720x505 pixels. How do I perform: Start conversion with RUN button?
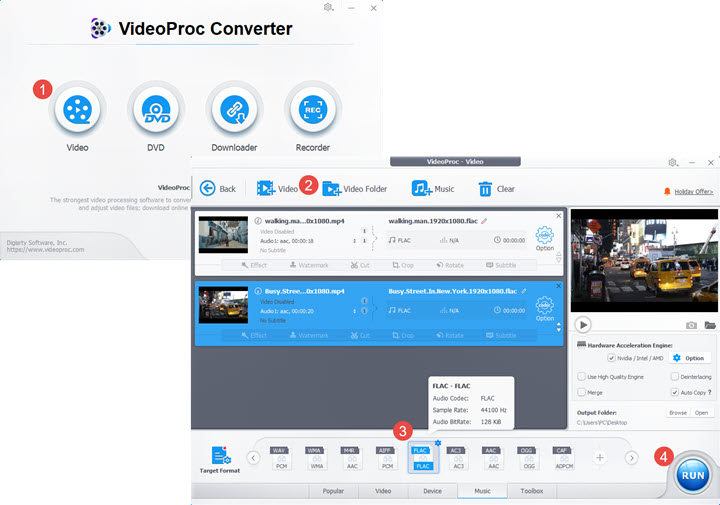[692, 475]
